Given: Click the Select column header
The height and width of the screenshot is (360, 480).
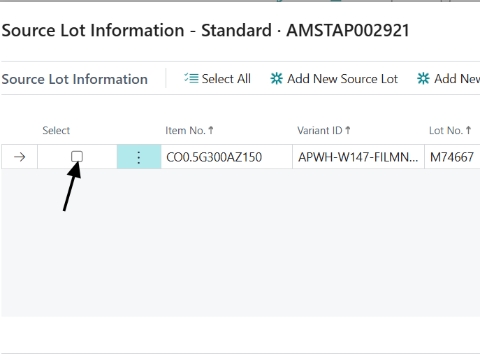Looking at the screenshot, I should coord(56,130).
